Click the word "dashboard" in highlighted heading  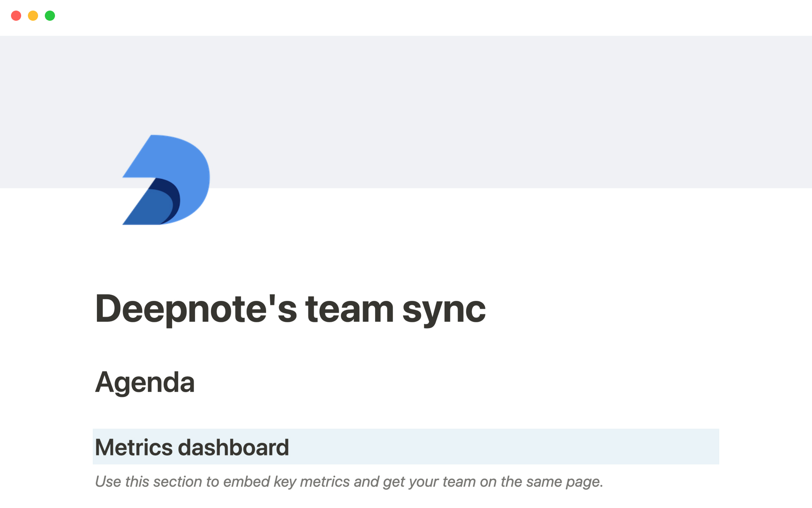click(233, 447)
